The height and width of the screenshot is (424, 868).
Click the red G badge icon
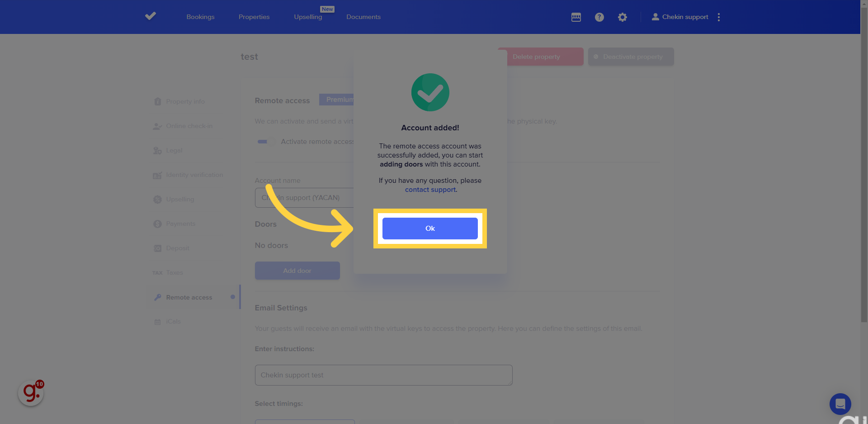(x=31, y=393)
